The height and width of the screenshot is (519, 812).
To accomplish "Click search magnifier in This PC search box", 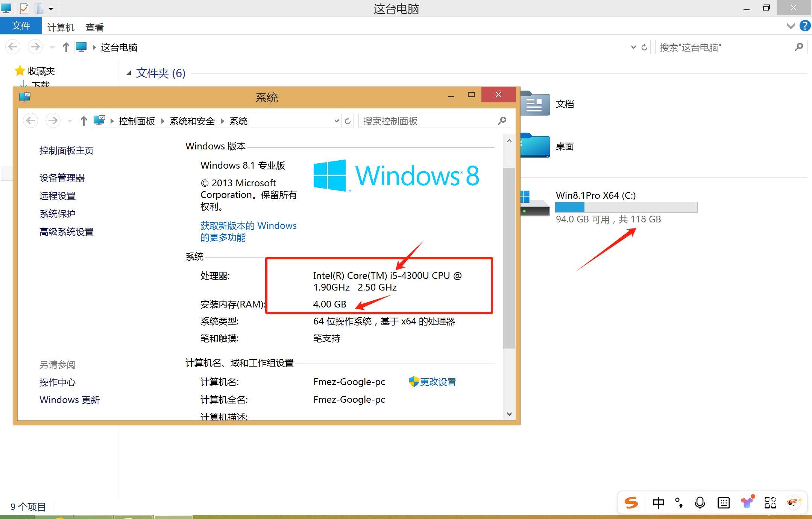I will [x=799, y=47].
